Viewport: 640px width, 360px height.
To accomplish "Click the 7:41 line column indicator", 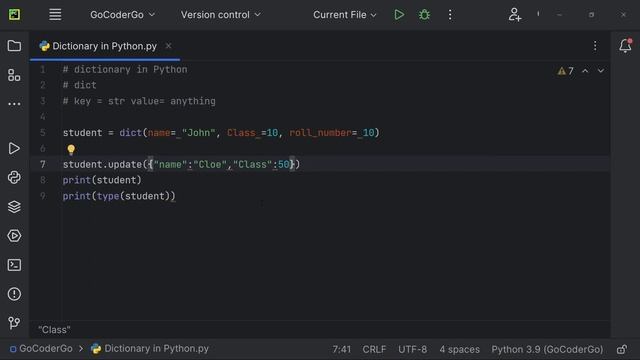I will (x=342, y=349).
